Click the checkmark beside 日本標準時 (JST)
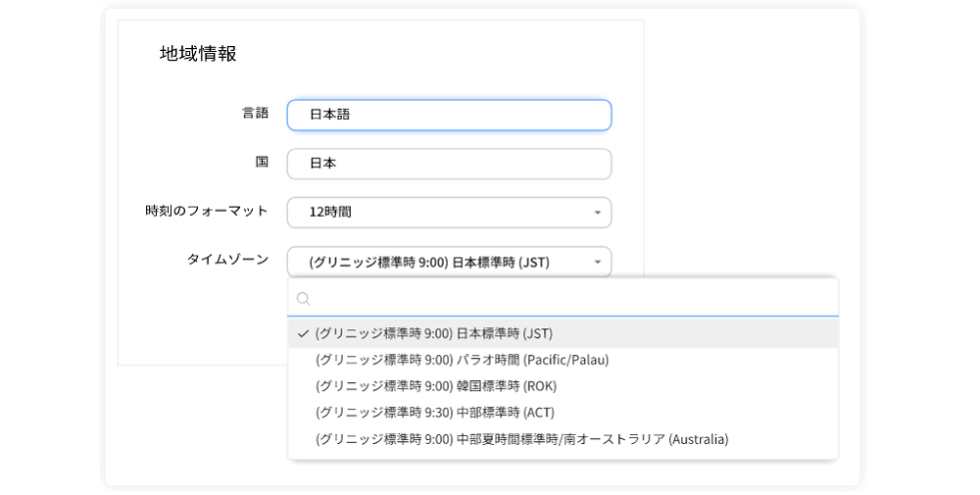Screen dimensions: 980x495 coord(303,333)
